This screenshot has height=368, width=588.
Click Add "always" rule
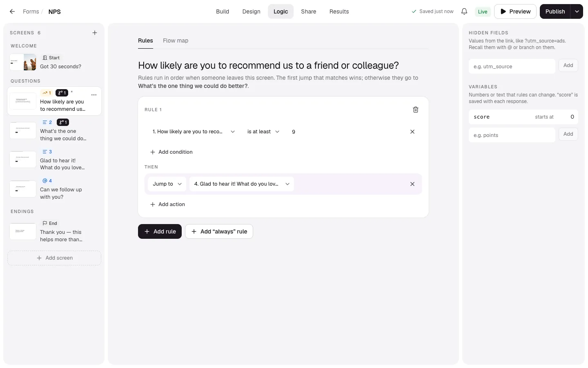click(x=219, y=231)
